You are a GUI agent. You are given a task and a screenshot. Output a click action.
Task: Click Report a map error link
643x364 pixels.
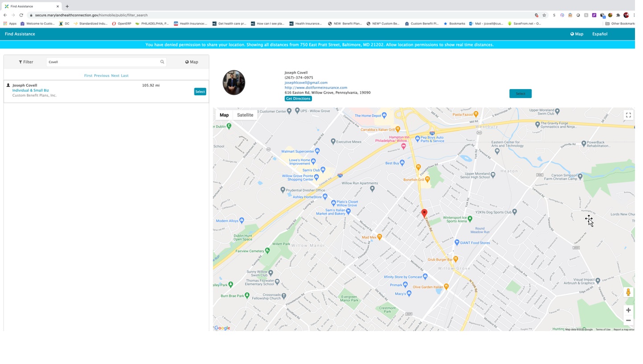pyautogui.click(x=624, y=329)
